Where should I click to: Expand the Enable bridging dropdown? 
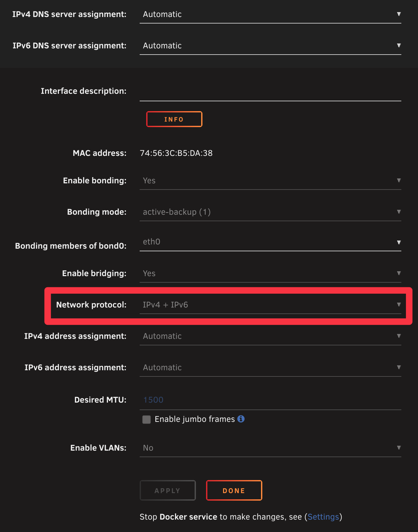pos(270,274)
